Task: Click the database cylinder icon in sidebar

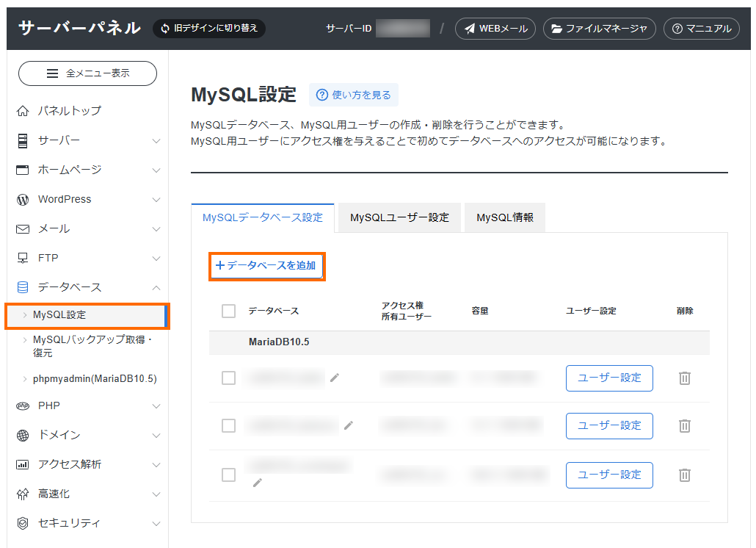Action: point(23,287)
